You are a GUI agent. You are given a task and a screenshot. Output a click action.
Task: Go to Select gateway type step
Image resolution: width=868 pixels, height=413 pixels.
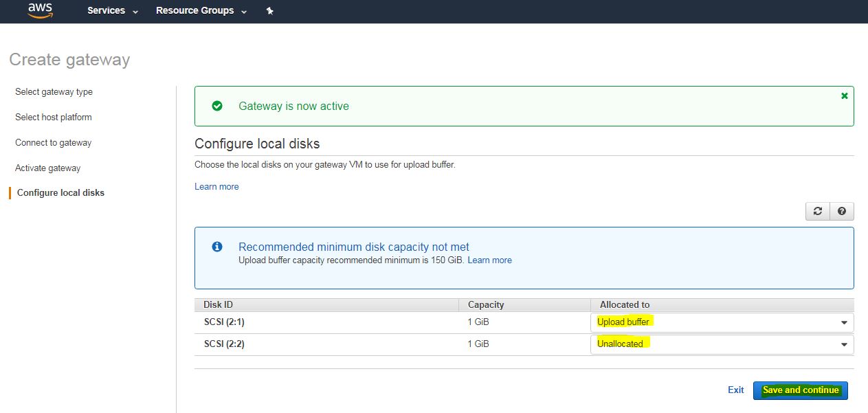point(54,92)
